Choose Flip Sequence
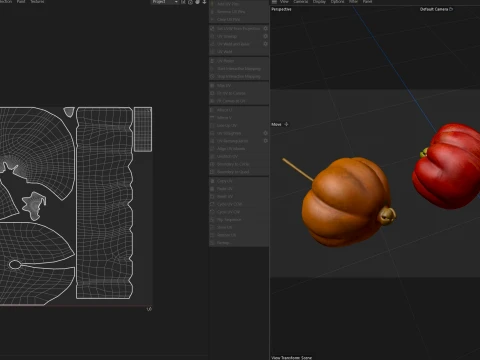This screenshot has height=360, width=480. coord(239,220)
